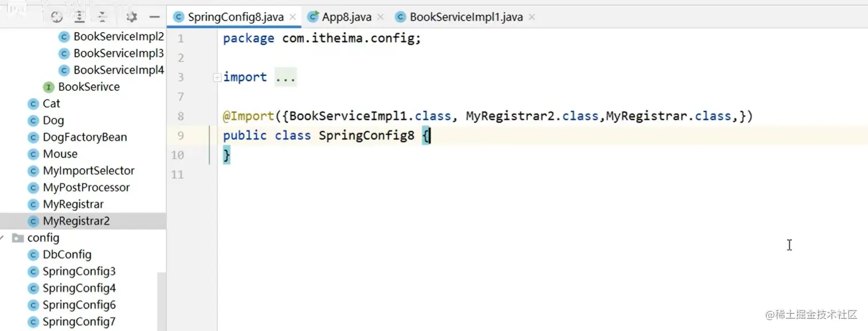The width and height of the screenshot is (868, 331).
Task: Click the class icon beside DogFactoryBean
Action: 33,137
